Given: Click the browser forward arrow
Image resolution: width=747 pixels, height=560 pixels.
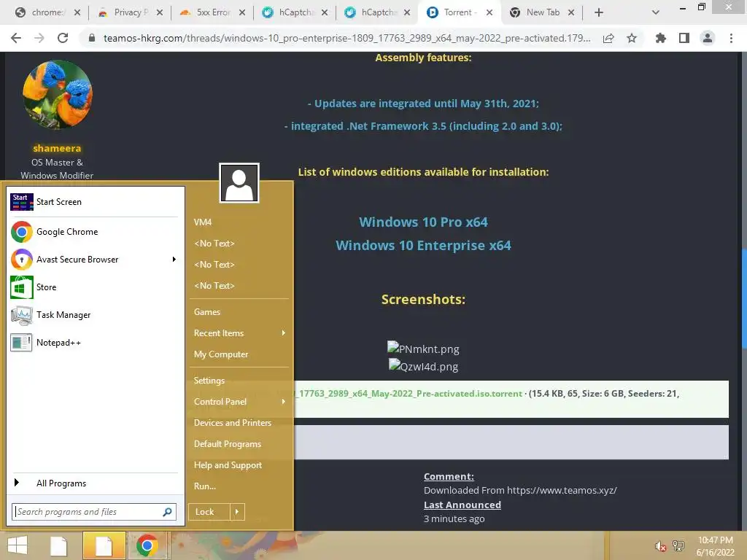Looking at the screenshot, I should [x=39, y=38].
